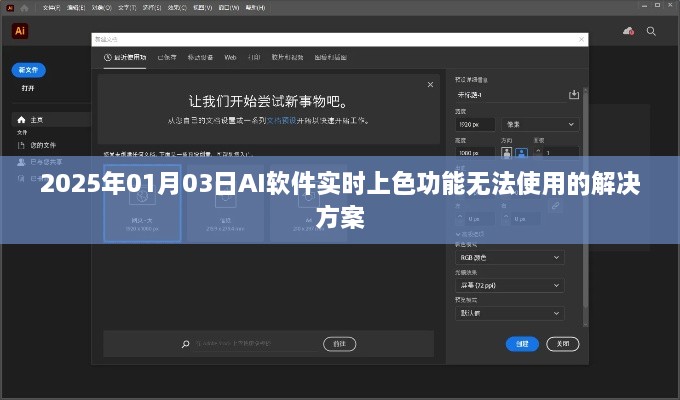Image resolution: width=680 pixels, height=400 pixels.
Task: Select the second recent preset thumbnail
Action: click(x=225, y=203)
